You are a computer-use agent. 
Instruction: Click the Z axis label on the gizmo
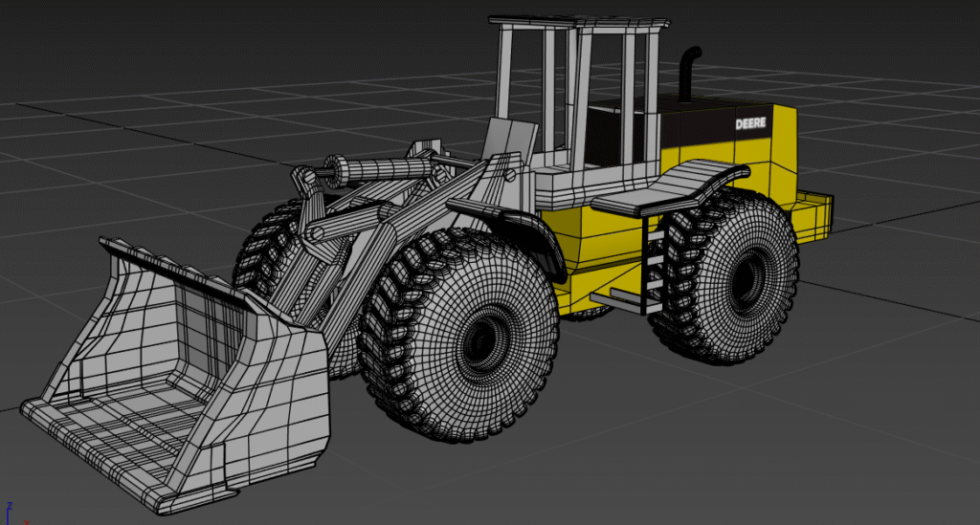click(9, 503)
